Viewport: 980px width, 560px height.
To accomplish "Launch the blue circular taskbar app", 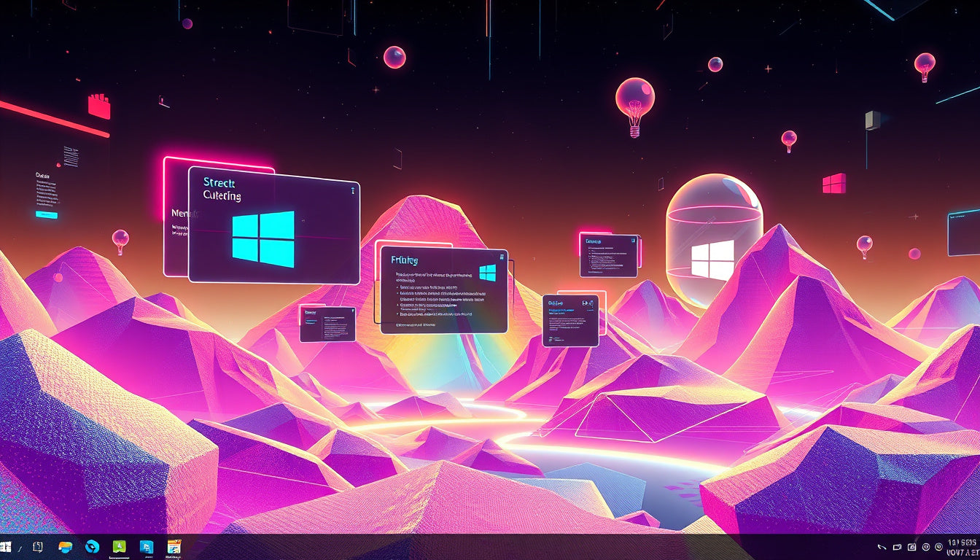I will [x=92, y=547].
